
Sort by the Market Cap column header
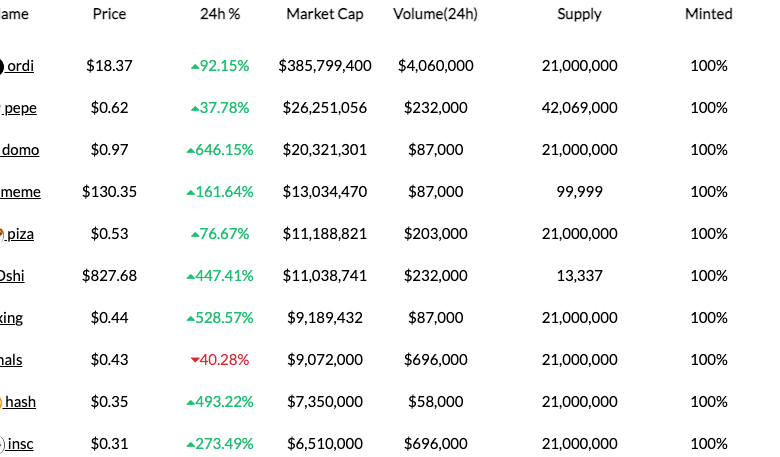[325, 14]
